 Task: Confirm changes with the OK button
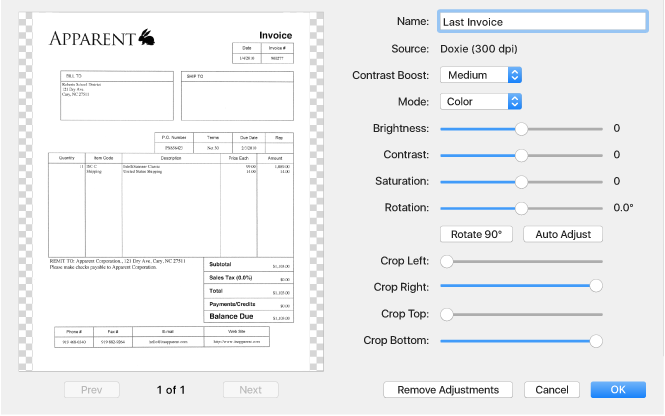(x=618, y=390)
